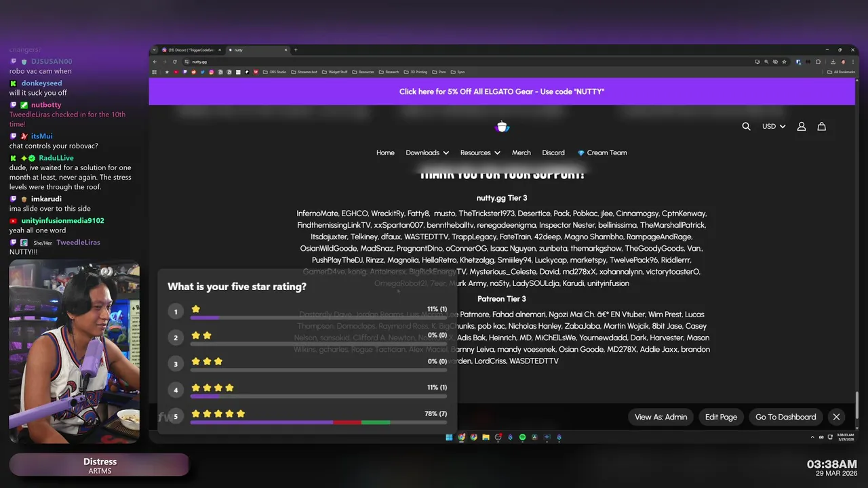Screen dimensions: 868x488
Task: Click the View As: Admin button
Action: coord(660,417)
